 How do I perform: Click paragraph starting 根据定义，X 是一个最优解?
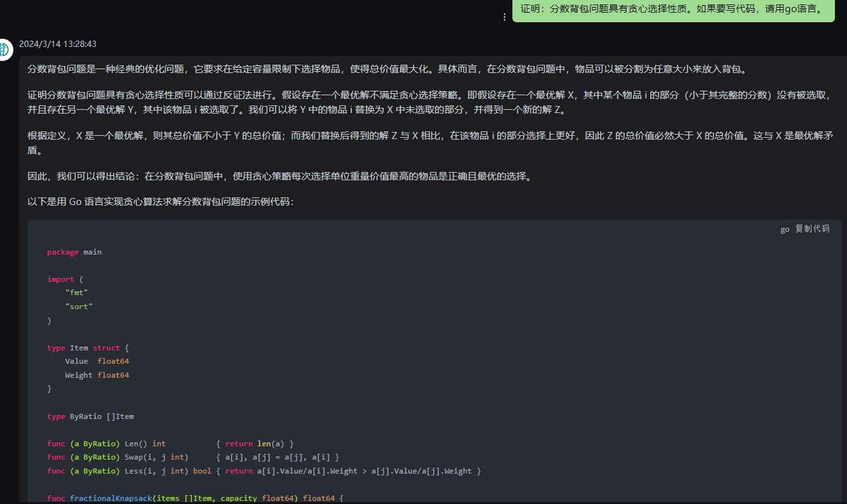pyautogui.click(x=430, y=143)
